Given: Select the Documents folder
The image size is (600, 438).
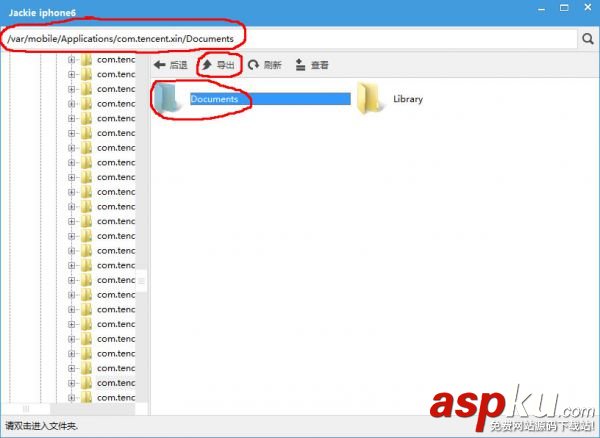Looking at the screenshot, I should [x=252, y=99].
